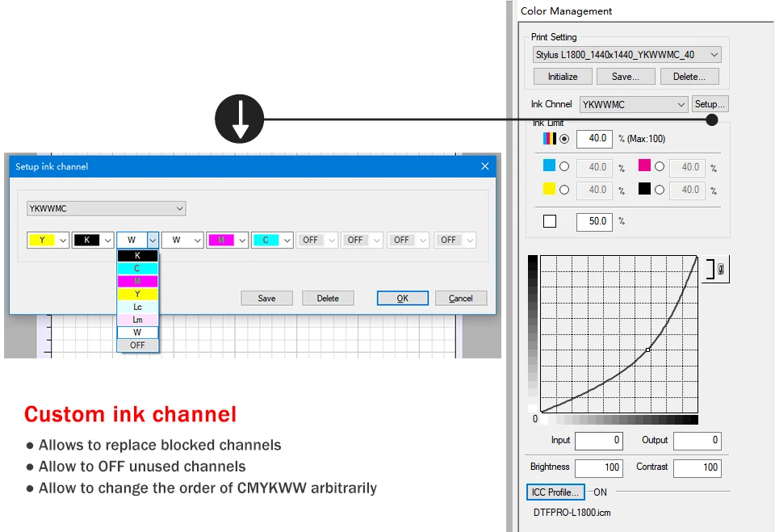This screenshot has width=775, height=532.
Task: Choose K from the channel dropdown list
Action: click(137, 256)
